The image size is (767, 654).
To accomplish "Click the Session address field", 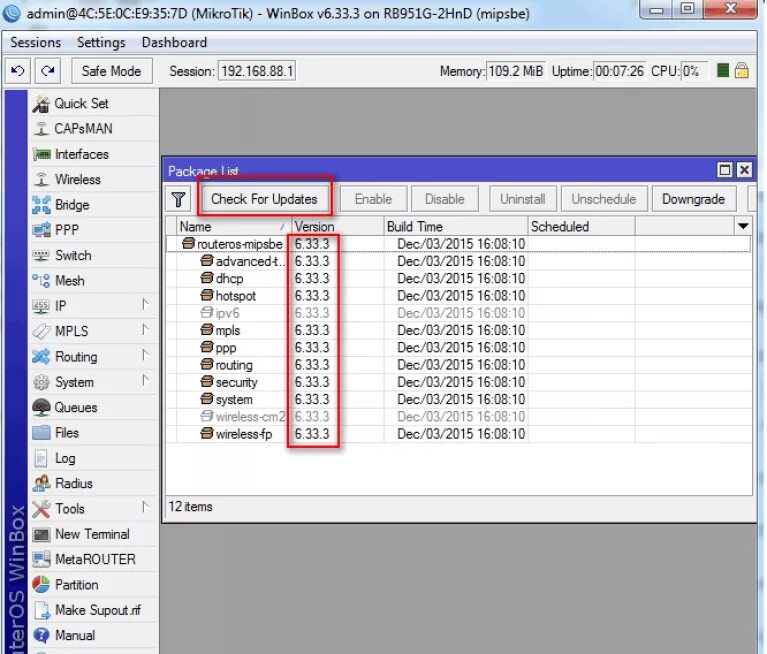I will coord(257,71).
